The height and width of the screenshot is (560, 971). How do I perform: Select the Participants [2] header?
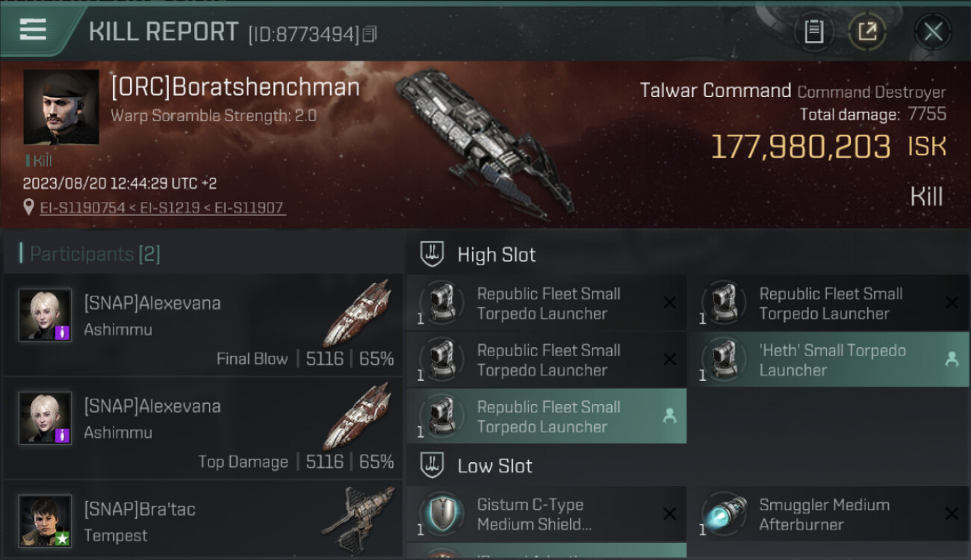click(x=95, y=254)
